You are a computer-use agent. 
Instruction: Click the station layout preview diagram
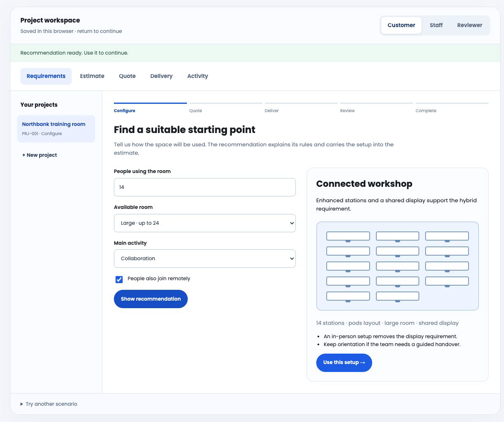[398, 266]
